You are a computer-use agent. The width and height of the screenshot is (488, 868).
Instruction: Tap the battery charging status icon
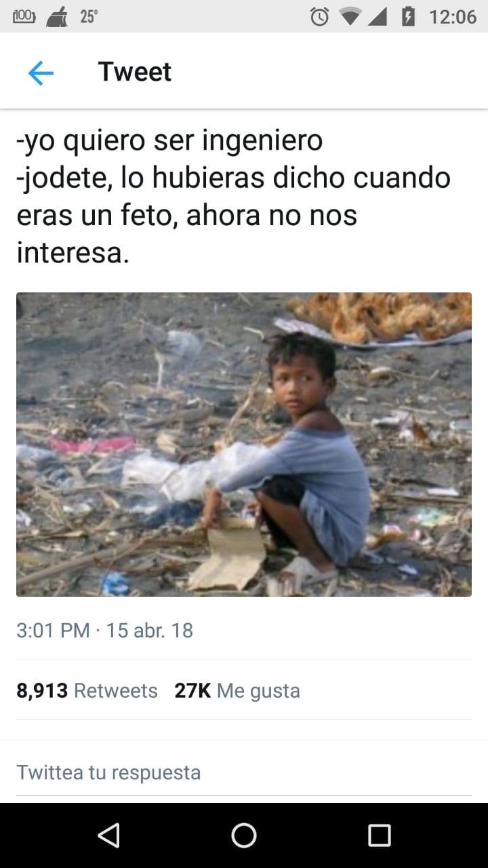point(408,16)
